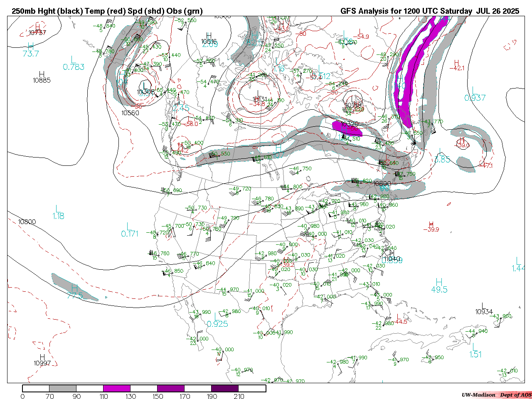
Task: Select the cyan L marker labeled 0.783
Action: coord(74,60)
